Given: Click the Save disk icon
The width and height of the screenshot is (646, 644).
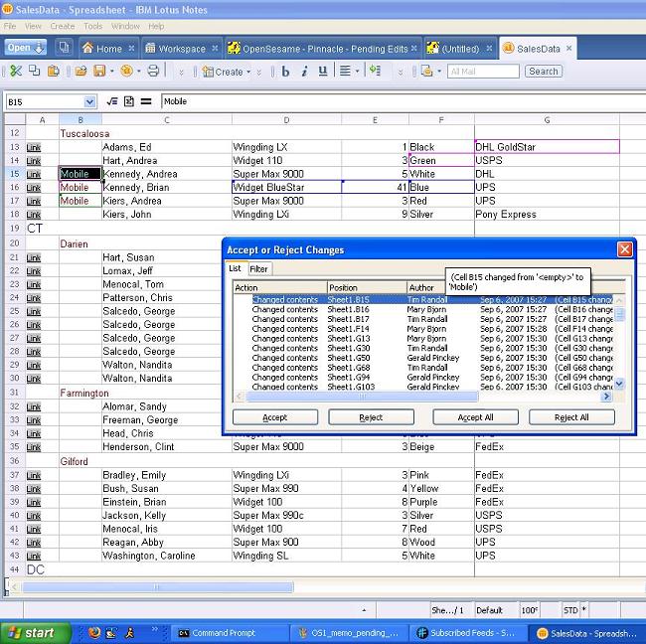Looking at the screenshot, I should pyautogui.click(x=99, y=72).
